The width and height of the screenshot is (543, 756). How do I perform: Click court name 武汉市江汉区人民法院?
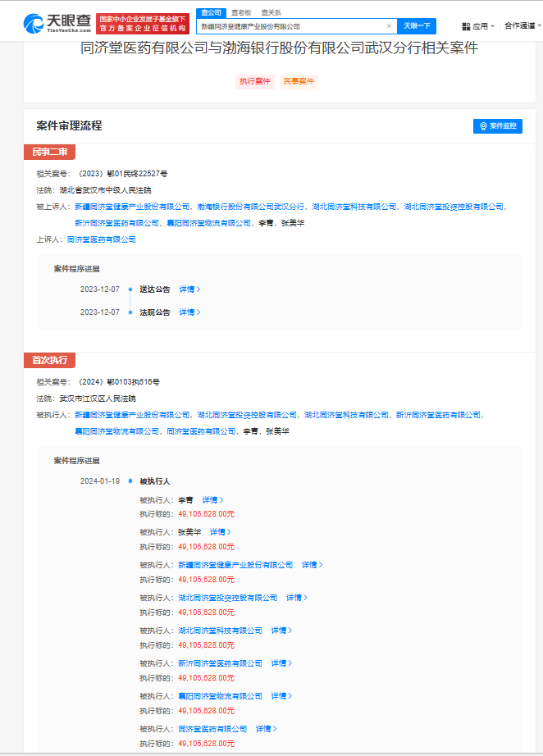click(x=98, y=398)
